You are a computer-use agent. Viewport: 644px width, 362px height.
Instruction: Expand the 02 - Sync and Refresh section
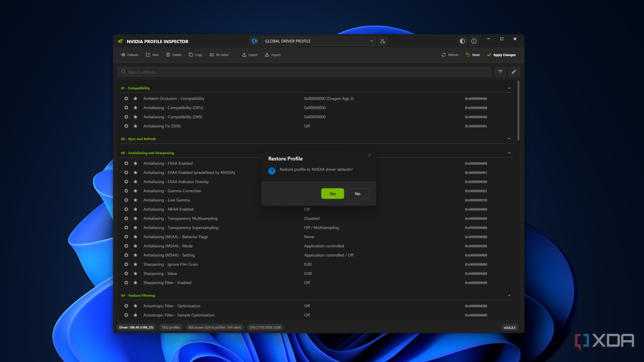coord(509,139)
